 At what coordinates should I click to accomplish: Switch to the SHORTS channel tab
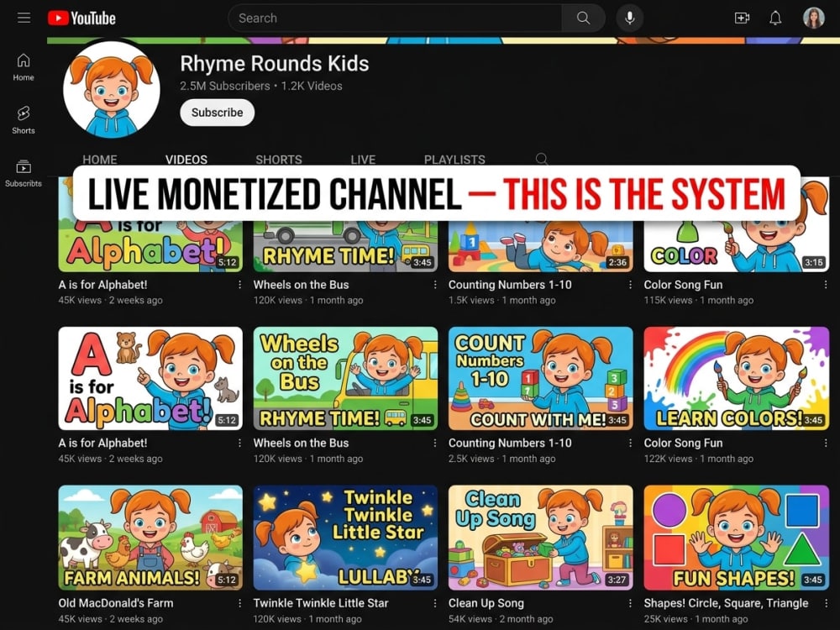[x=279, y=160]
